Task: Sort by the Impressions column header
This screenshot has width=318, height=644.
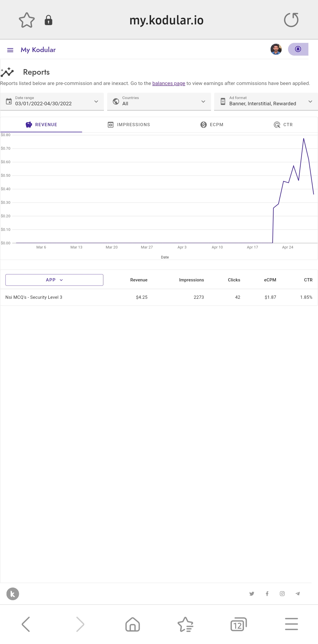Action: click(x=192, y=280)
